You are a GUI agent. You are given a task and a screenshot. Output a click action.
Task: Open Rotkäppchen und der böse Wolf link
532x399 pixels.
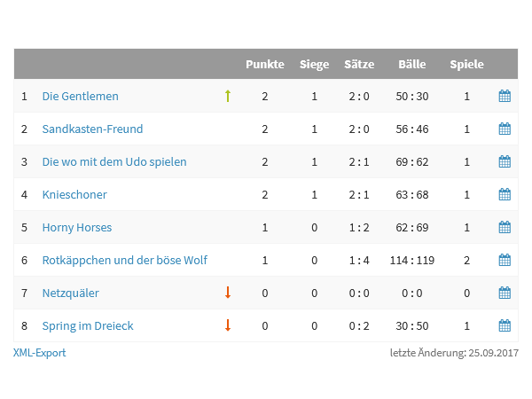125,261
